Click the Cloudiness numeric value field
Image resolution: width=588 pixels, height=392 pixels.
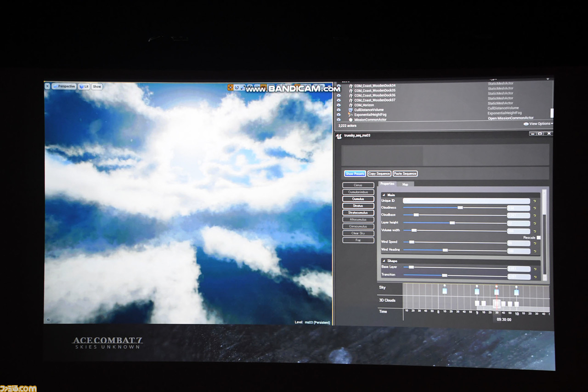519,208
